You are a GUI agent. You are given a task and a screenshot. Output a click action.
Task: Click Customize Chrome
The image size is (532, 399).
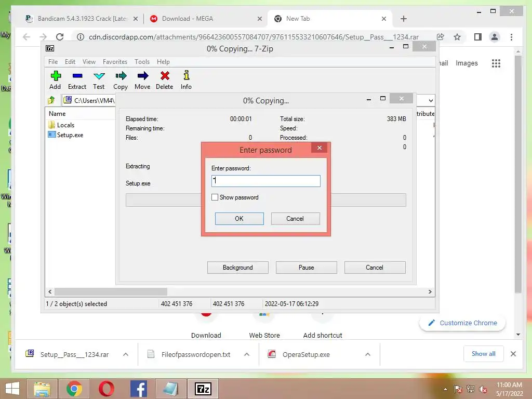click(462, 323)
